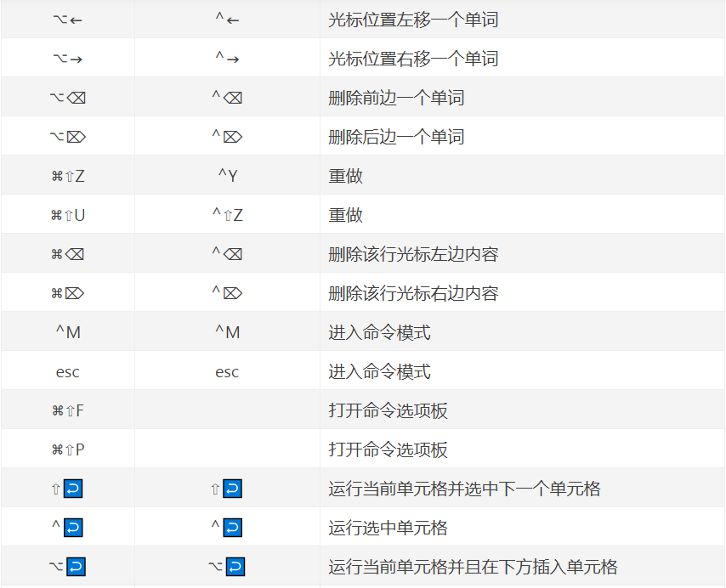Click the ^Y shortcut cell
The width and height of the screenshot is (726, 588).
tap(227, 176)
